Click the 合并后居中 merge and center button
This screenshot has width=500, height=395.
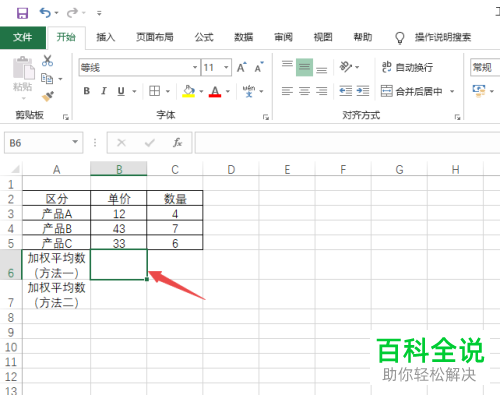tap(412, 91)
